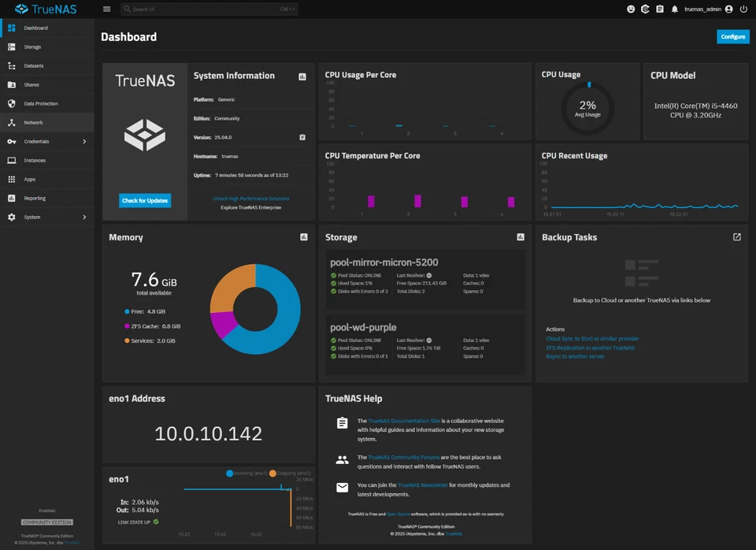Open the truenas_admin user menu

click(x=708, y=9)
